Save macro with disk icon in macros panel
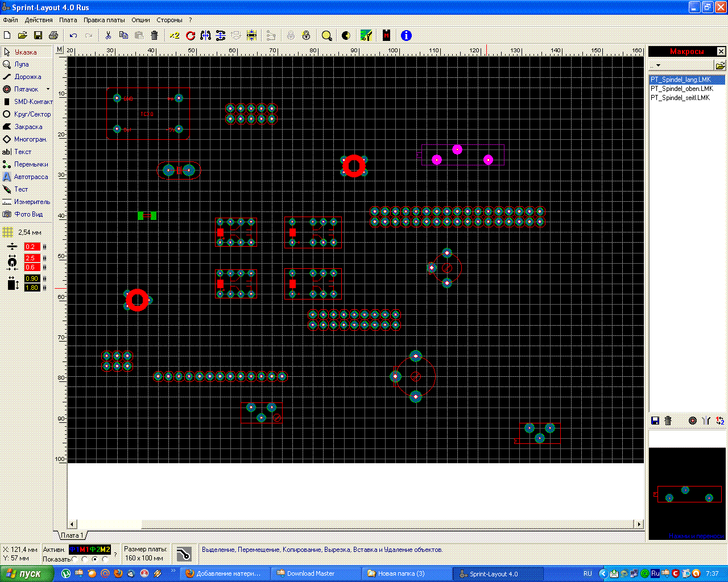Image resolution: width=728 pixels, height=582 pixels. click(x=655, y=421)
